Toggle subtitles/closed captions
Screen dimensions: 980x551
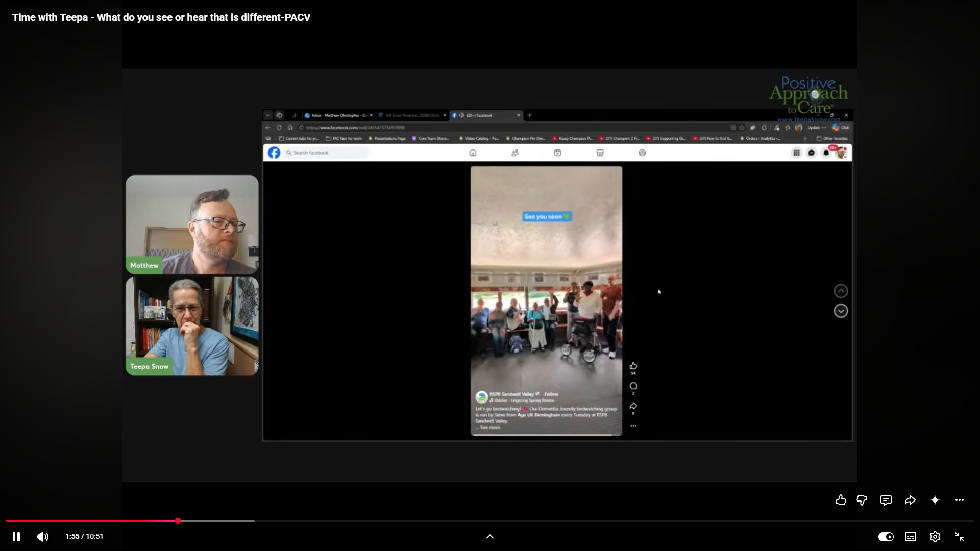(911, 536)
